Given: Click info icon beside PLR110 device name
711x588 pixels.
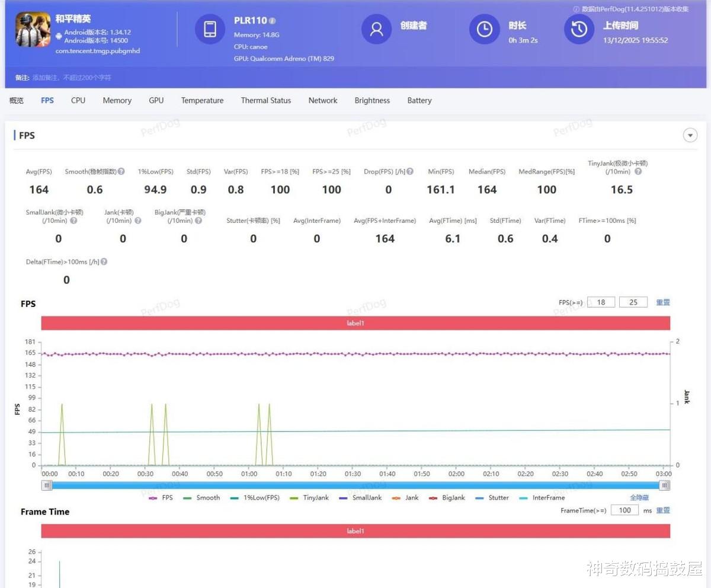Looking at the screenshot, I should [x=273, y=21].
